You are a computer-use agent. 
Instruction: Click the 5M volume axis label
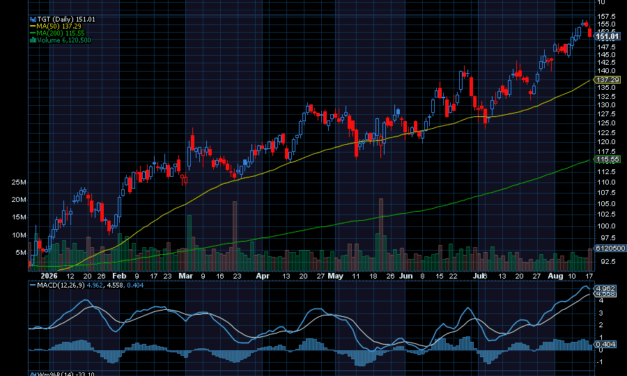[21, 253]
